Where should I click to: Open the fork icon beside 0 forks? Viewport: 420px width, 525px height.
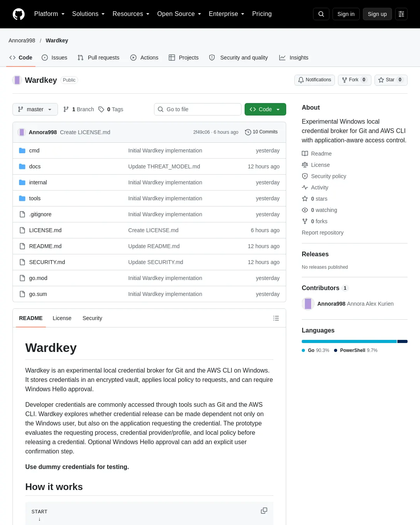tap(305, 221)
